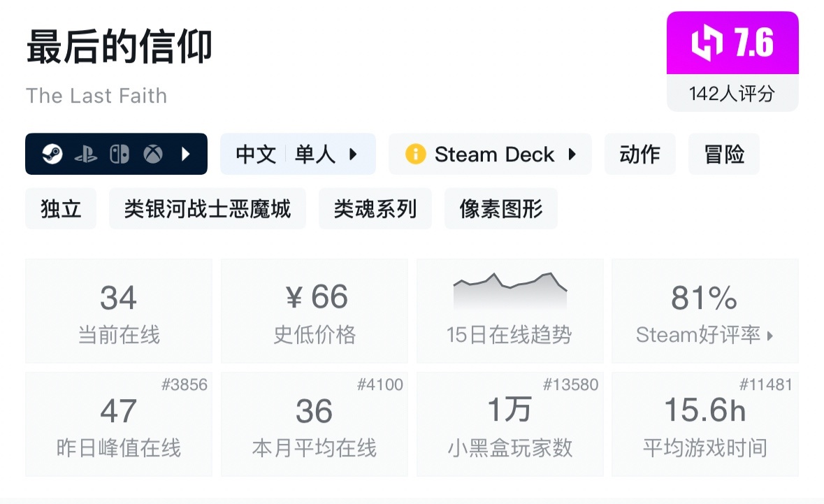
Task: Tap the yellow Steam Deck info icon
Action: tap(415, 154)
